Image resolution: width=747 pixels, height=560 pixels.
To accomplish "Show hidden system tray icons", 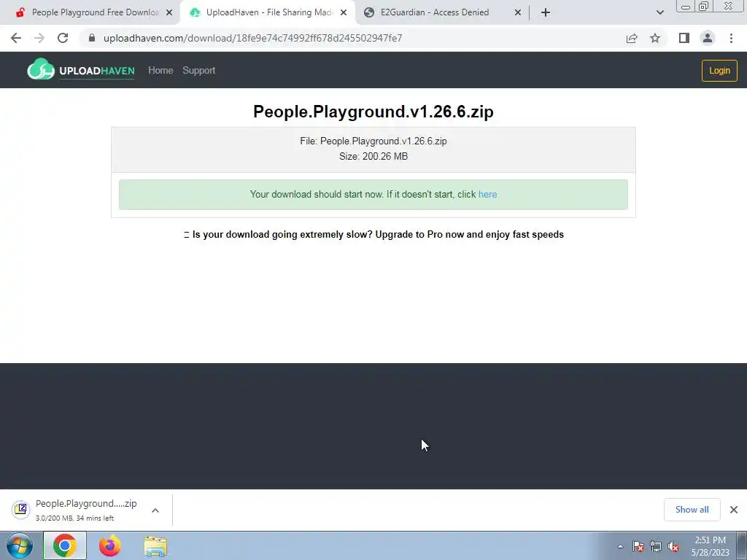I will pos(620,547).
